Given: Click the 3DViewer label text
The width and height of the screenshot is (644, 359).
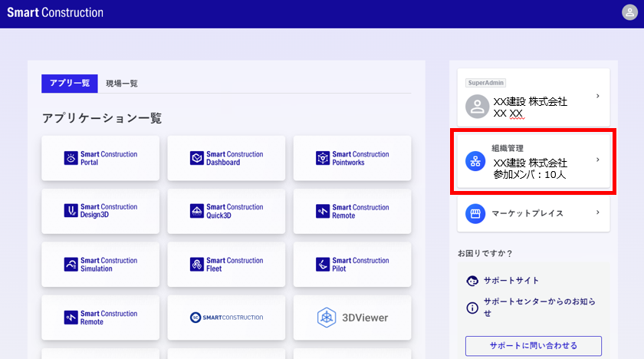Looking at the screenshot, I should tap(365, 318).
